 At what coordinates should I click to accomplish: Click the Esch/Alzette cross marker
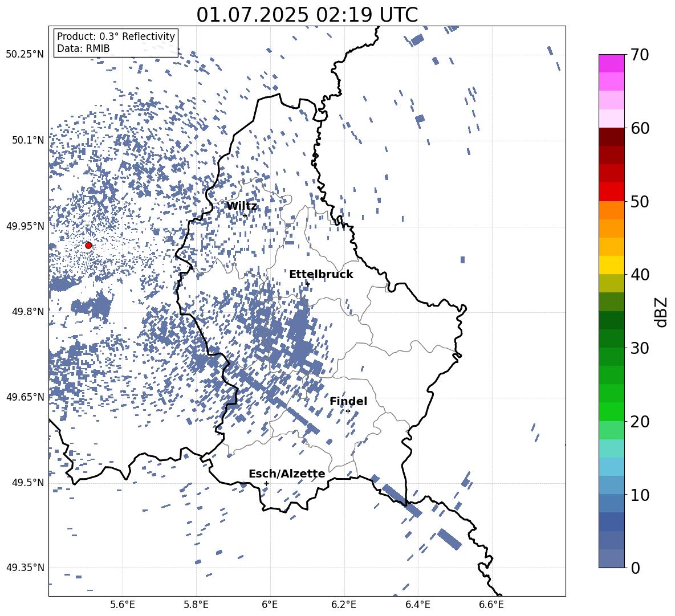click(x=266, y=483)
